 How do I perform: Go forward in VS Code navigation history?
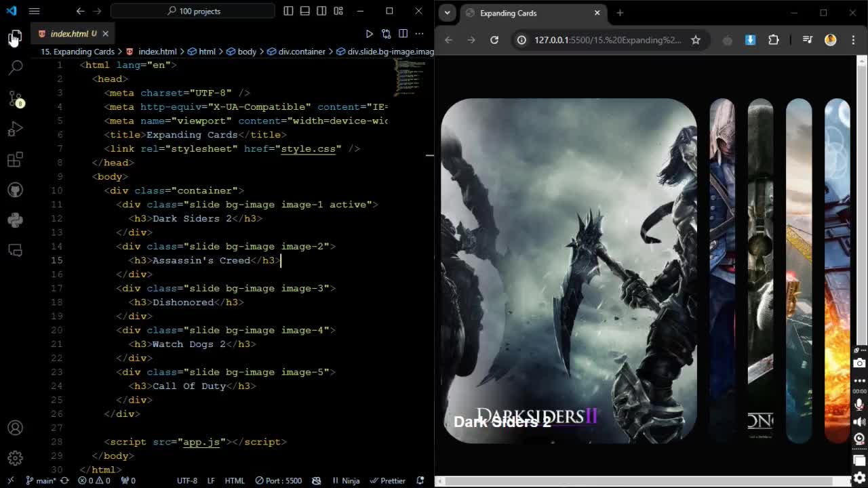98,11
